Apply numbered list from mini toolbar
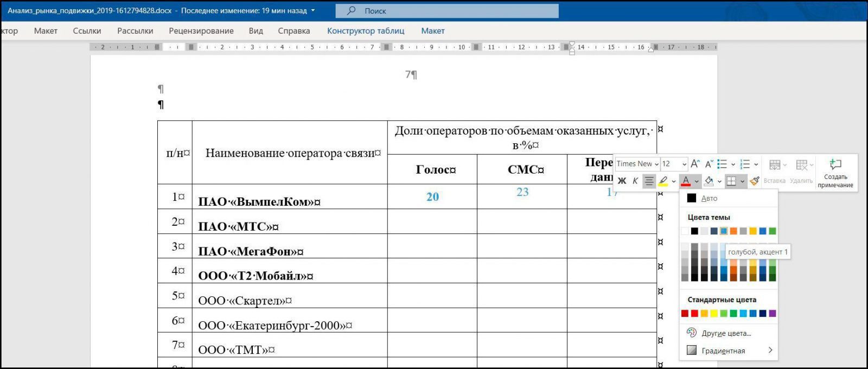This screenshot has width=868, height=369. click(x=745, y=164)
